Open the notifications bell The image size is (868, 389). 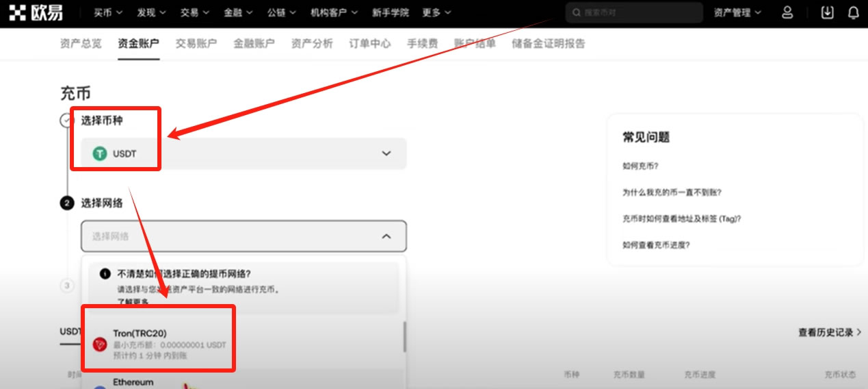pyautogui.click(x=853, y=12)
